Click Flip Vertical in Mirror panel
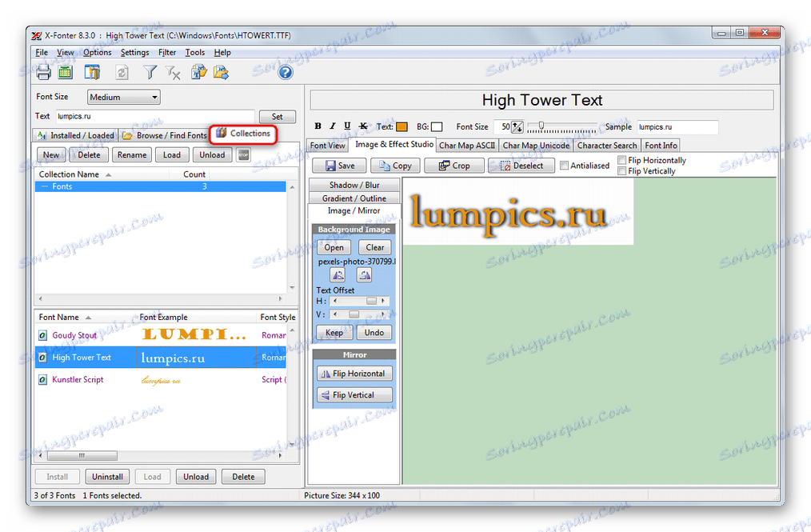 pyautogui.click(x=354, y=395)
